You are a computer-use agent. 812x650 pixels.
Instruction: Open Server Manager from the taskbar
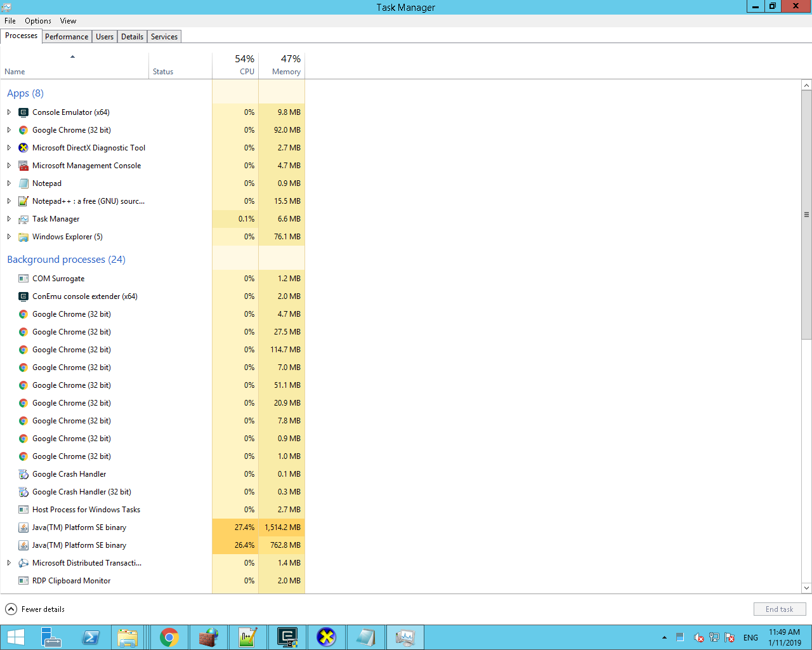point(51,637)
